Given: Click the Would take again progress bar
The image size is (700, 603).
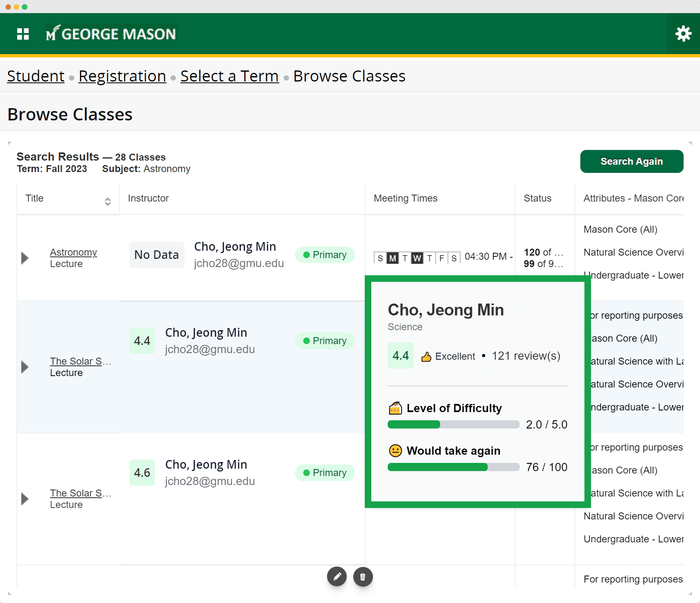Looking at the screenshot, I should [x=453, y=467].
